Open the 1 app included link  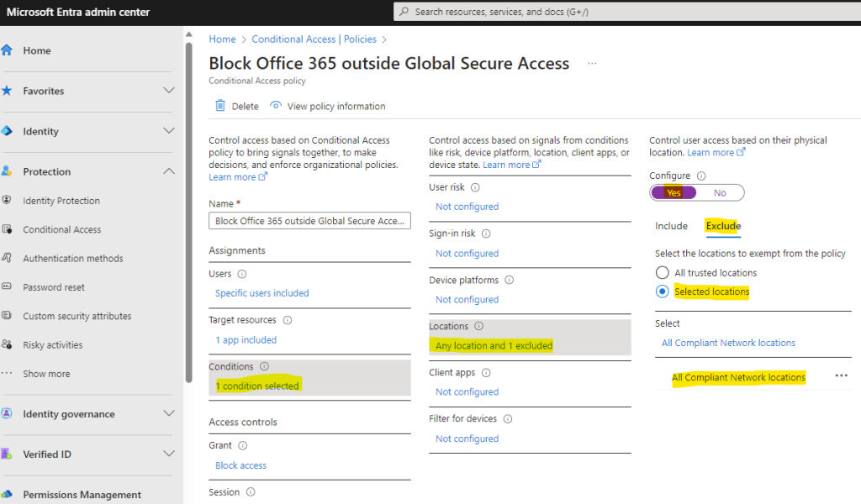click(246, 339)
